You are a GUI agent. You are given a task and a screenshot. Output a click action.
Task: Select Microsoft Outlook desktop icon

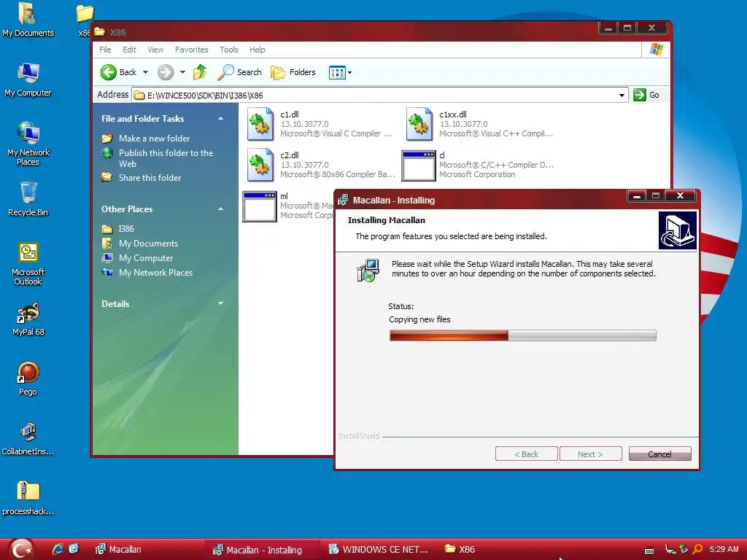pyautogui.click(x=28, y=264)
